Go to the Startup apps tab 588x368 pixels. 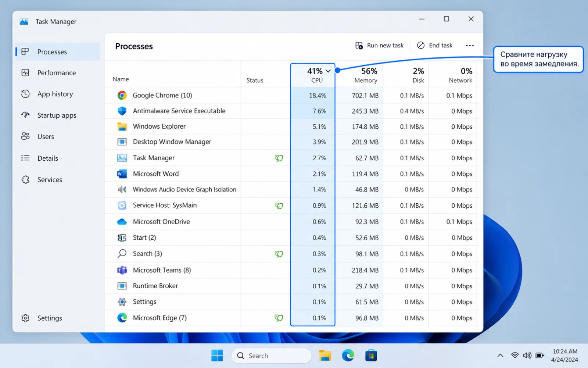[57, 115]
